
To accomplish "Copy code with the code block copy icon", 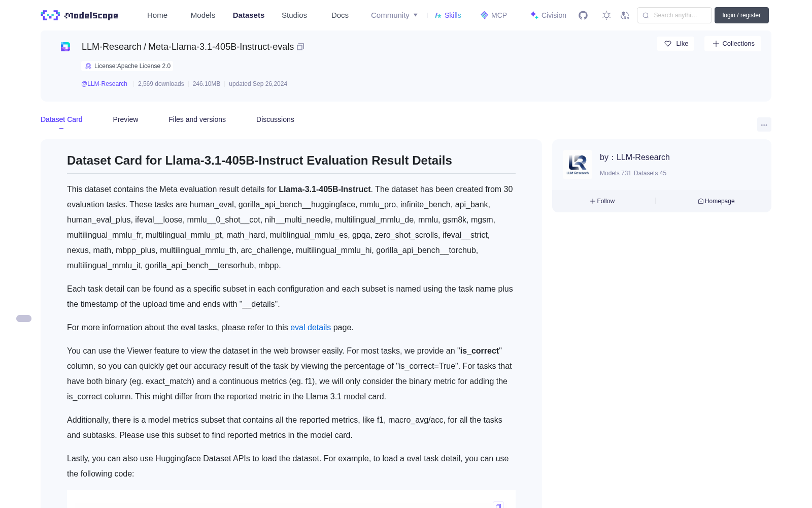I will [x=498, y=505].
